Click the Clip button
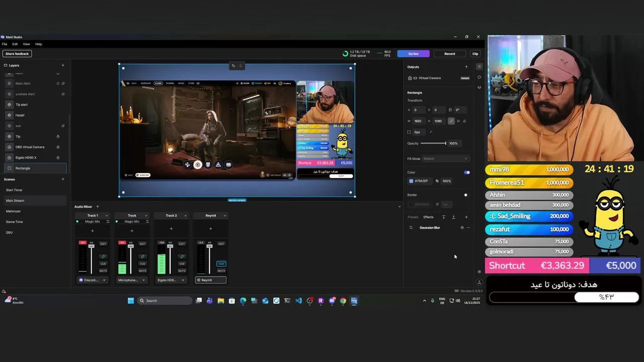The image size is (644, 362). click(475, 54)
